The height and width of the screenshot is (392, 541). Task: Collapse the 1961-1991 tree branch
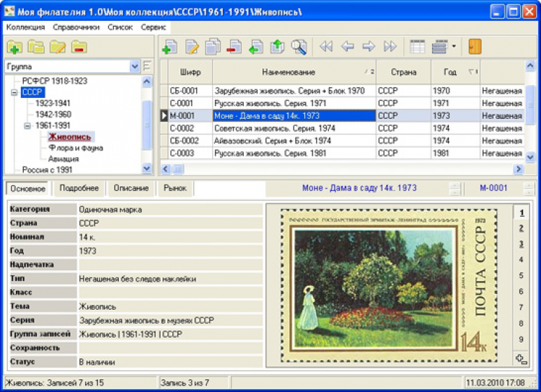click(x=27, y=125)
